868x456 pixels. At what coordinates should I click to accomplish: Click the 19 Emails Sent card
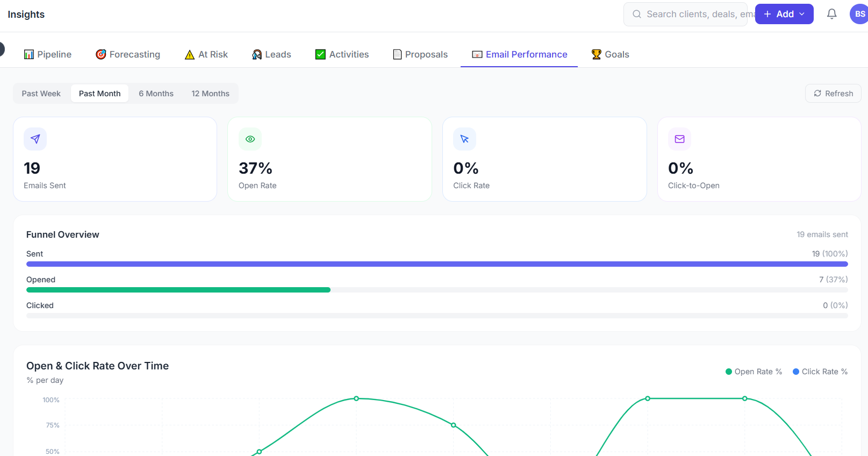point(115,159)
